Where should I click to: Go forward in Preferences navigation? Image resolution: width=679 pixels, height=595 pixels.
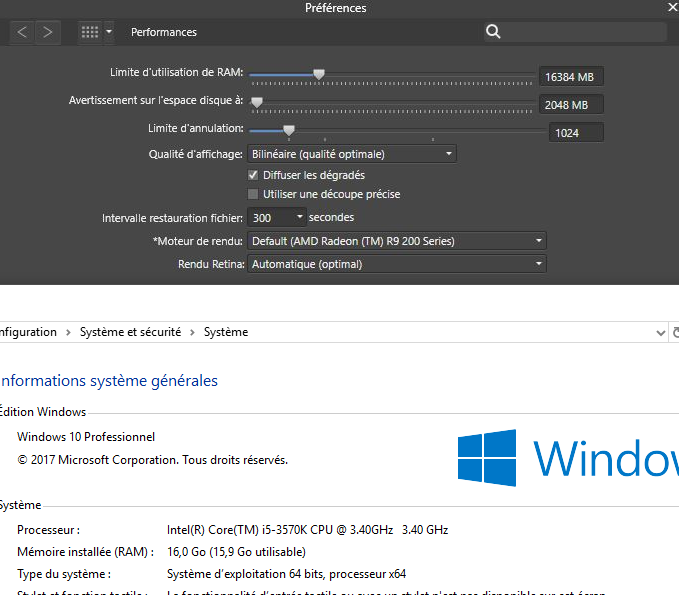click(x=47, y=32)
